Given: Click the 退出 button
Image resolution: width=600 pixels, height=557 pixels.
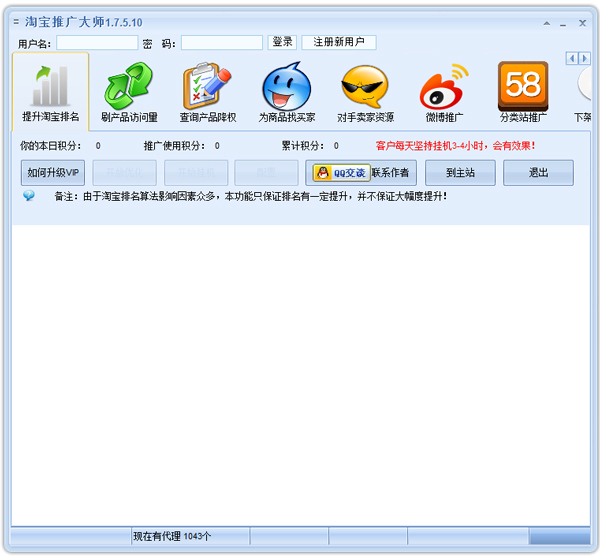Looking at the screenshot, I should [x=538, y=173].
